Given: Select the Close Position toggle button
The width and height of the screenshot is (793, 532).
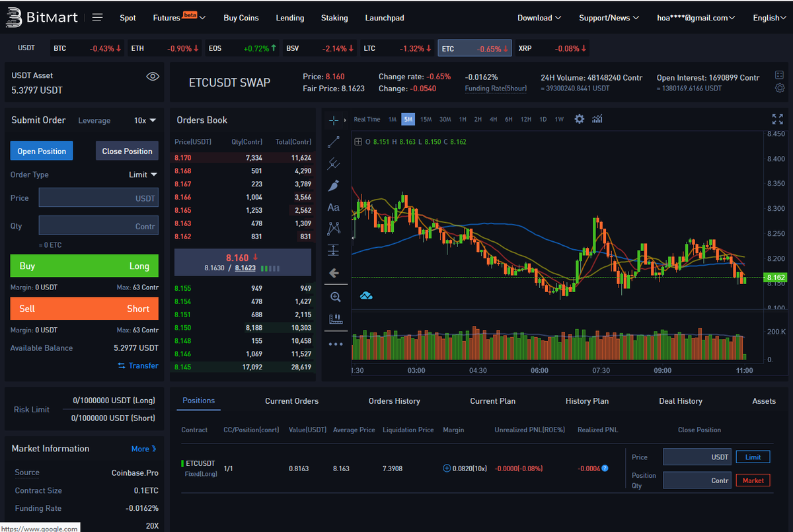Looking at the screenshot, I should (x=127, y=151).
